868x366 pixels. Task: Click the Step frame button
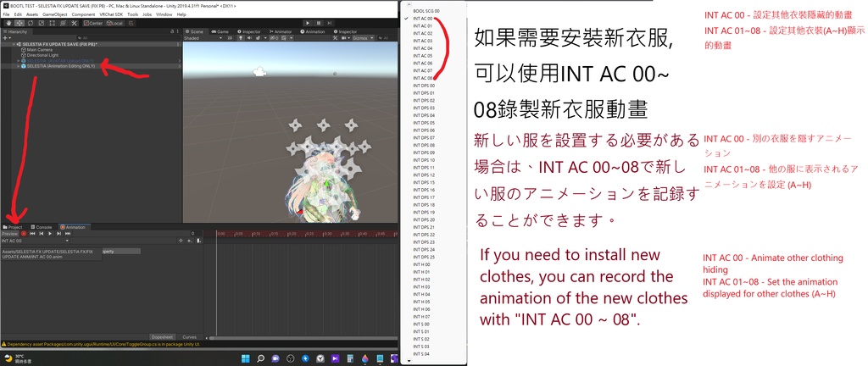pos(330,23)
